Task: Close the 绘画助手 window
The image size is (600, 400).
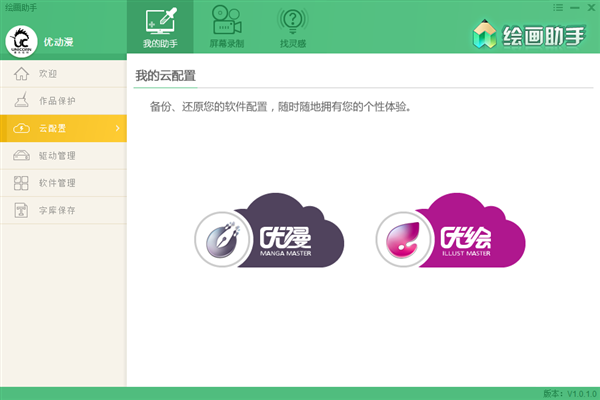Action: [591, 8]
